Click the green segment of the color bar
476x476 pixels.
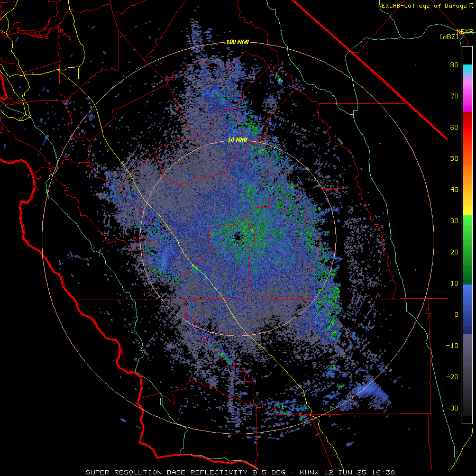pyautogui.click(x=467, y=250)
